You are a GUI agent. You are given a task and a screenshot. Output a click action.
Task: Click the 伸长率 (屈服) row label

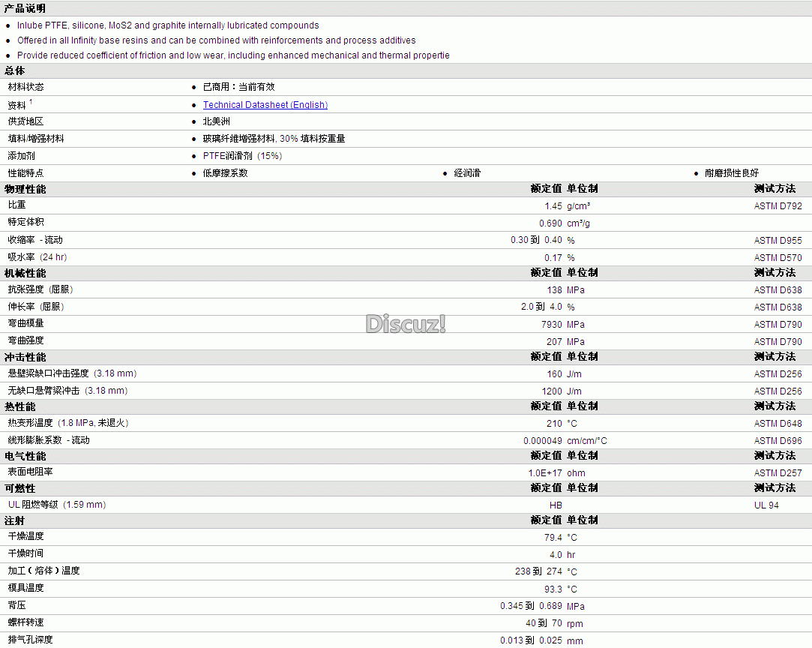(x=36, y=307)
